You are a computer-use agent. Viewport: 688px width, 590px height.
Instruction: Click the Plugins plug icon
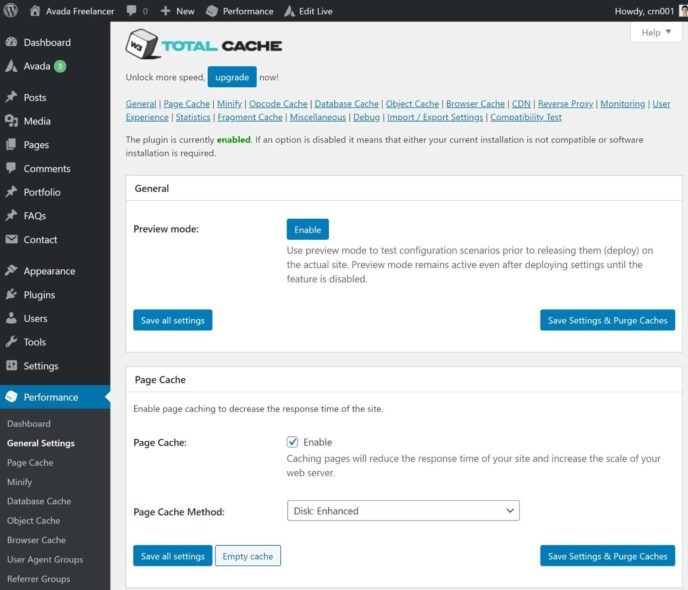click(x=11, y=294)
